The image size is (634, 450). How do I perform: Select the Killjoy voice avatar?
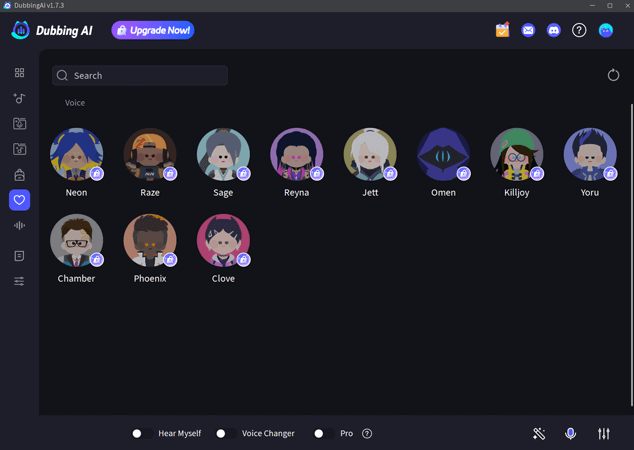(517, 154)
